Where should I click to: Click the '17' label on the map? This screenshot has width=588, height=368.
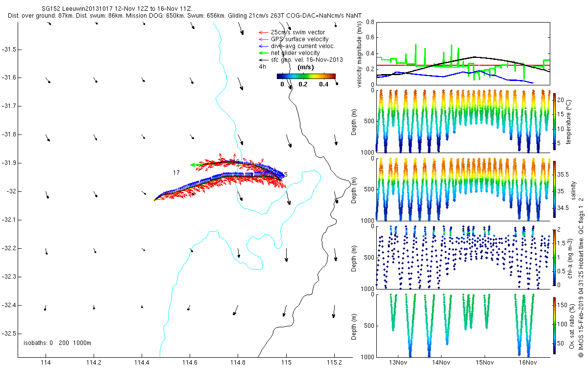tap(176, 173)
